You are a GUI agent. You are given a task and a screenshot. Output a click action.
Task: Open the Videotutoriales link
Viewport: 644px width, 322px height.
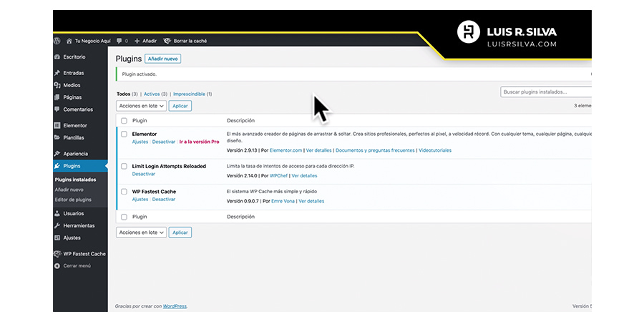pos(435,150)
